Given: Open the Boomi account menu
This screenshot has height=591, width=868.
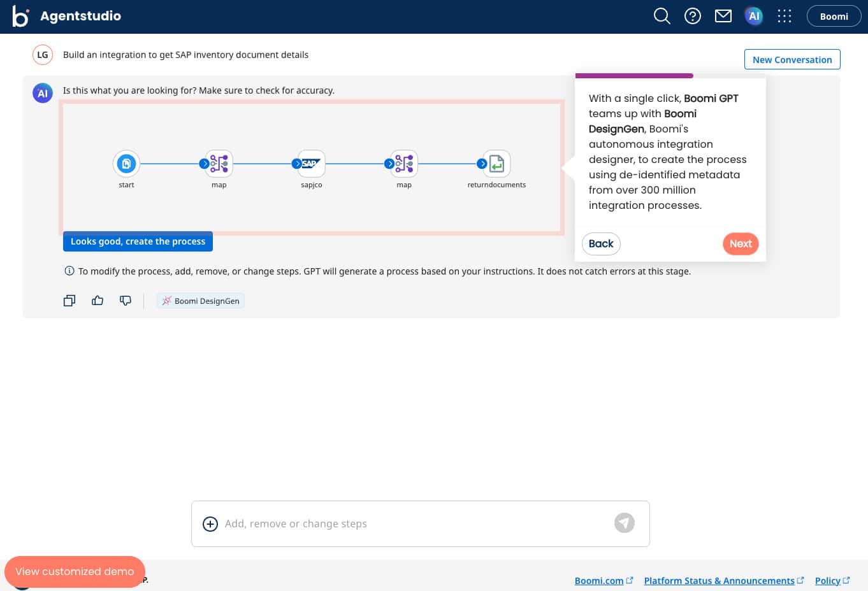Looking at the screenshot, I should 834,17.
